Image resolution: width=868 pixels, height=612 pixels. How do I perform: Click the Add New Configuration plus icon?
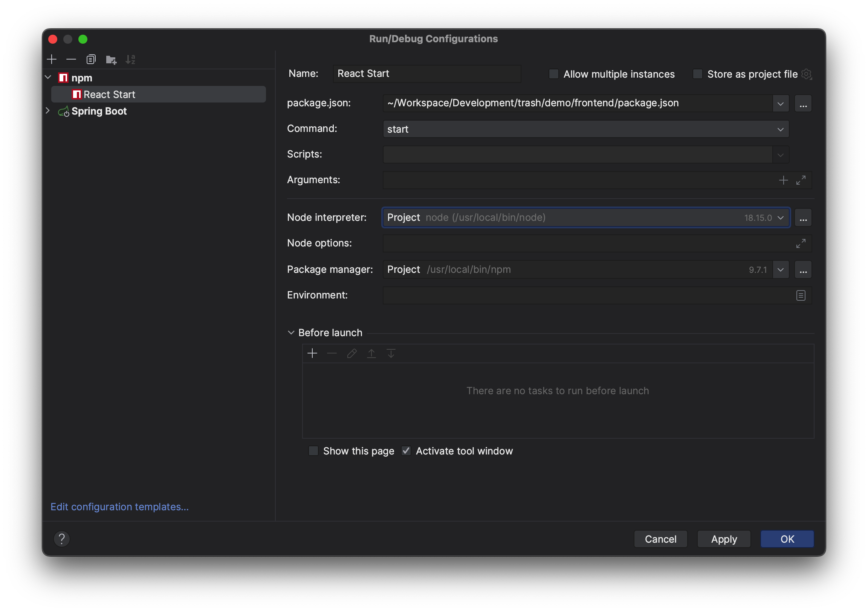pyautogui.click(x=52, y=60)
